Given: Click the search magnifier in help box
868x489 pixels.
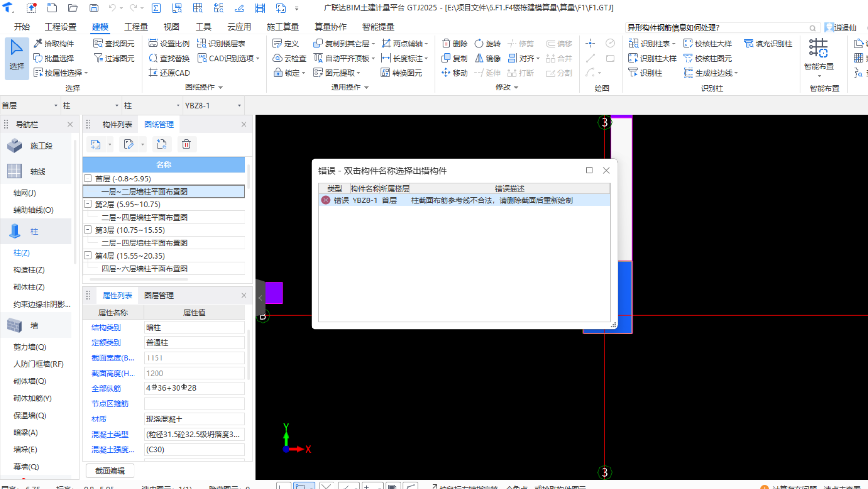Looking at the screenshot, I should 812,28.
